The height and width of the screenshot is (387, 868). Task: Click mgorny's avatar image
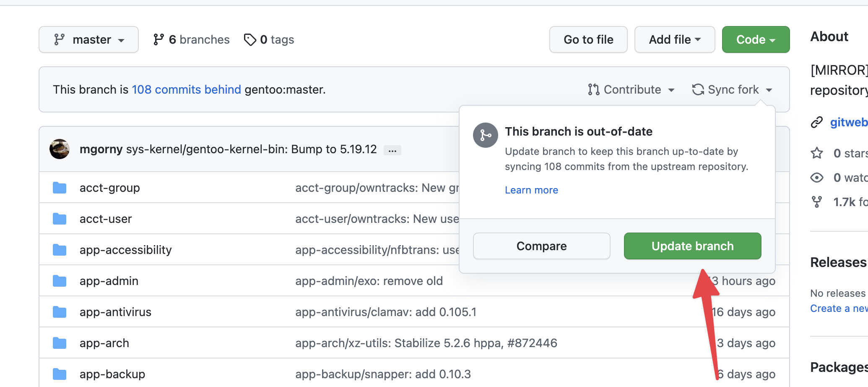point(60,149)
